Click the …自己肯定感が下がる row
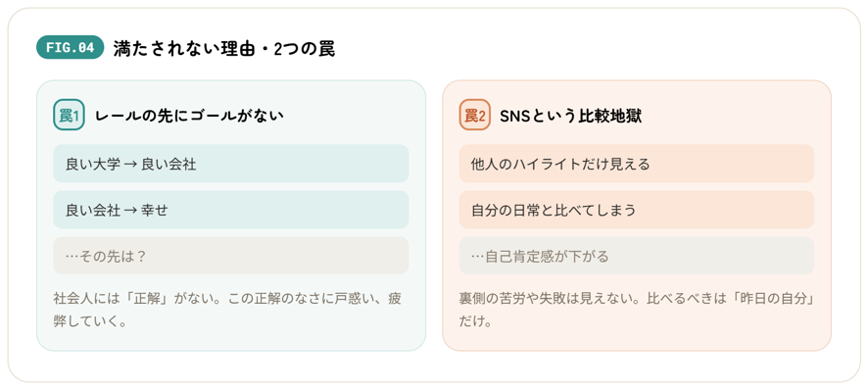The image size is (868, 390). point(637,256)
